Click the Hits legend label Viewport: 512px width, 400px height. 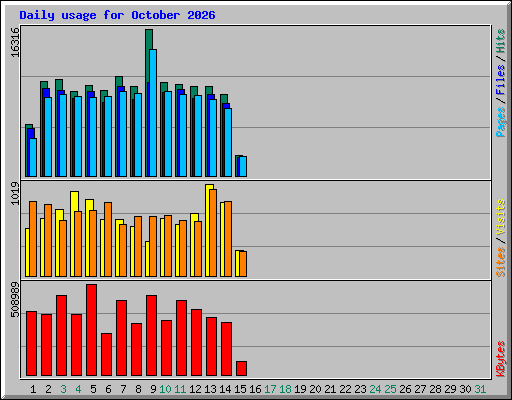(500, 41)
